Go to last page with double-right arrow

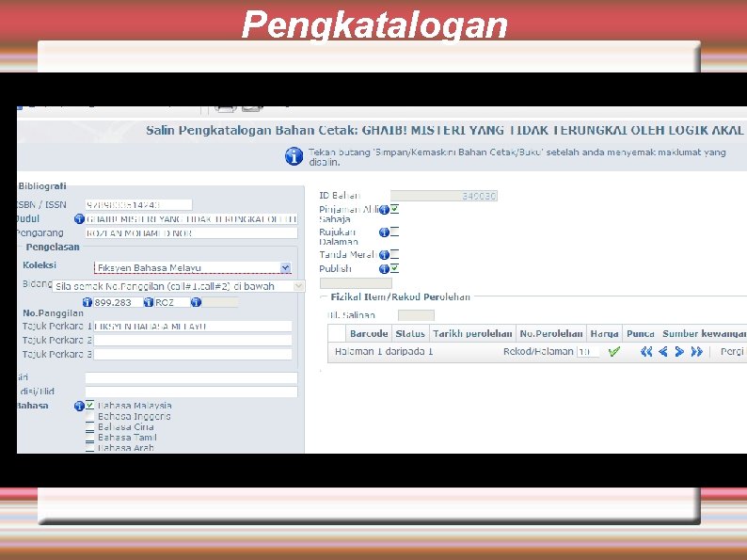coord(696,352)
